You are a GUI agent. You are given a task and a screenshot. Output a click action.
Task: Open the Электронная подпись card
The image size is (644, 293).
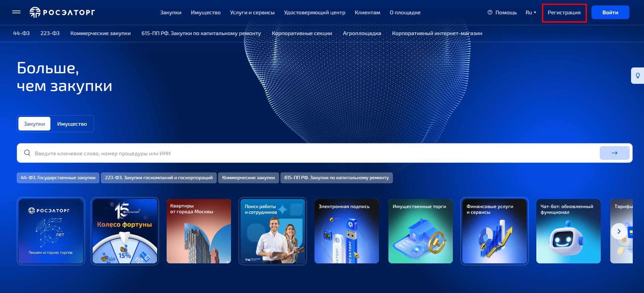tap(347, 231)
